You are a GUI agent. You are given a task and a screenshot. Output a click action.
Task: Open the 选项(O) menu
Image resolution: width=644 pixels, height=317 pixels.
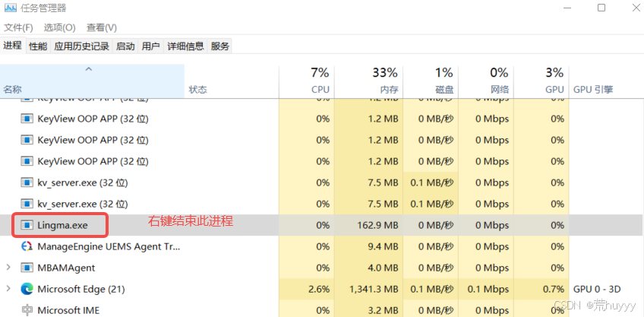tap(59, 27)
